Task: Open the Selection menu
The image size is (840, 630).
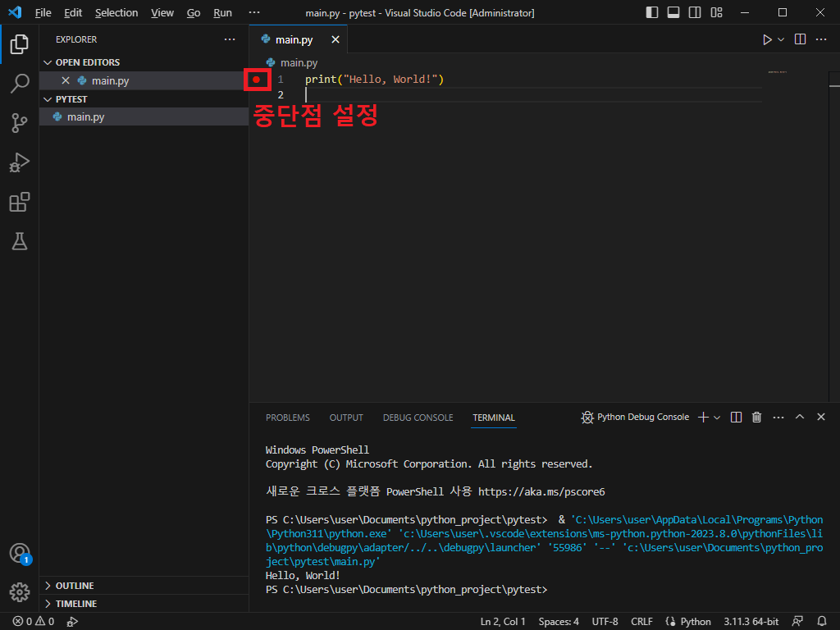Action: [116, 13]
